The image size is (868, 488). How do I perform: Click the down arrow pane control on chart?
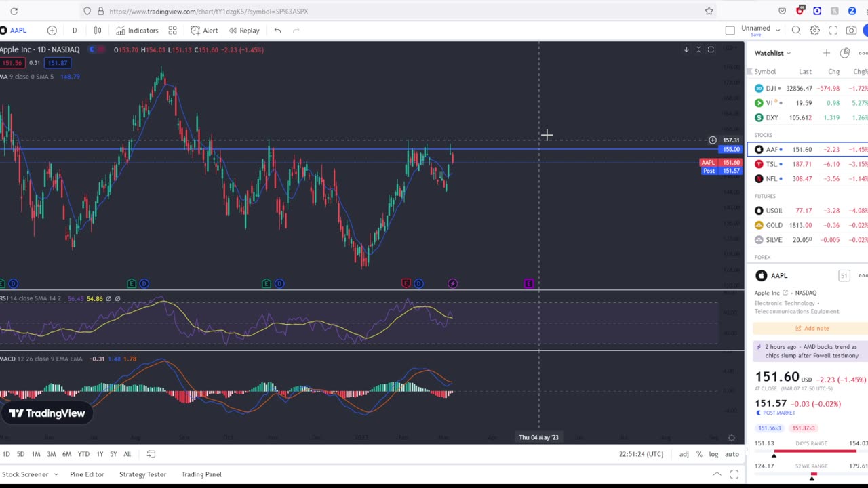[x=686, y=49]
